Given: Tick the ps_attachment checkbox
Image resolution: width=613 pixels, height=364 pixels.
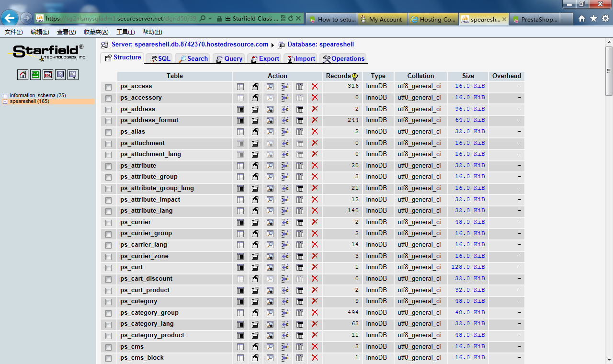Looking at the screenshot, I should 109,144.
